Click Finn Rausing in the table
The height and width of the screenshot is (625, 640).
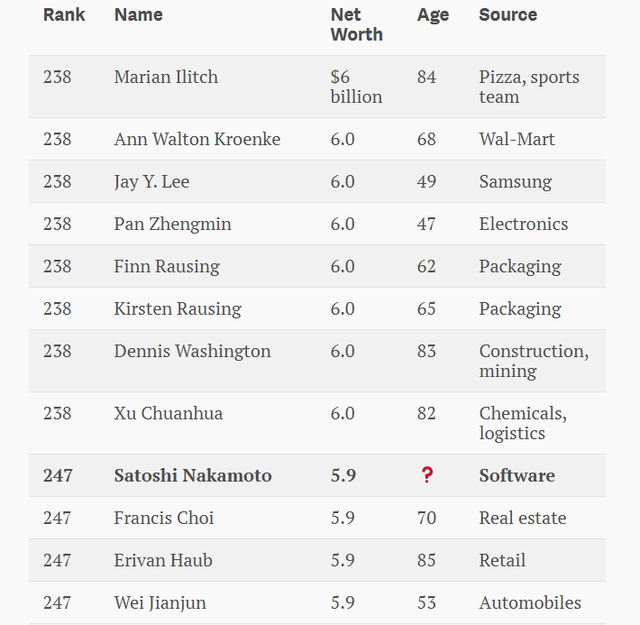[167, 267]
